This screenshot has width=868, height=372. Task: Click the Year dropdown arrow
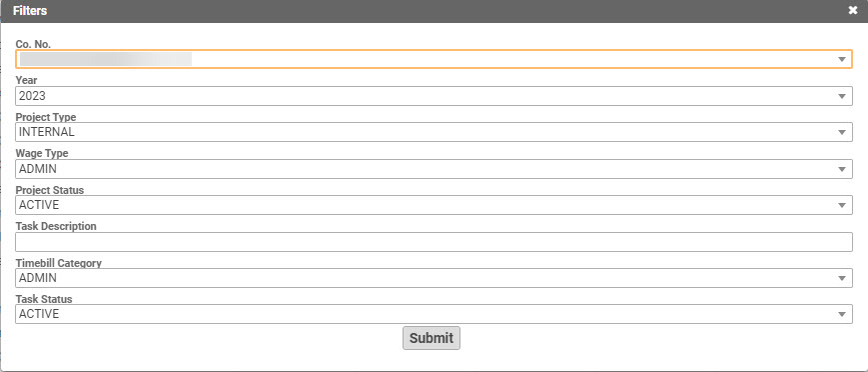pos(842,96)
